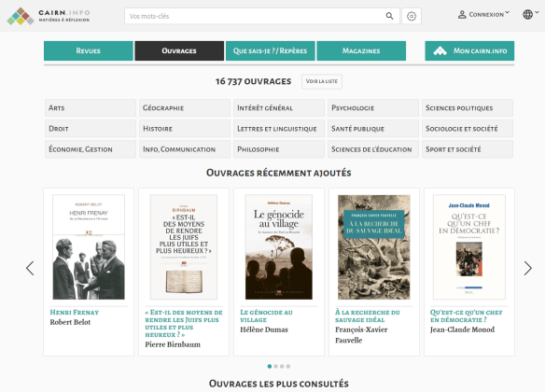Select Sociologie et société category
Viewport: 545px width, 392px height.
468,129
